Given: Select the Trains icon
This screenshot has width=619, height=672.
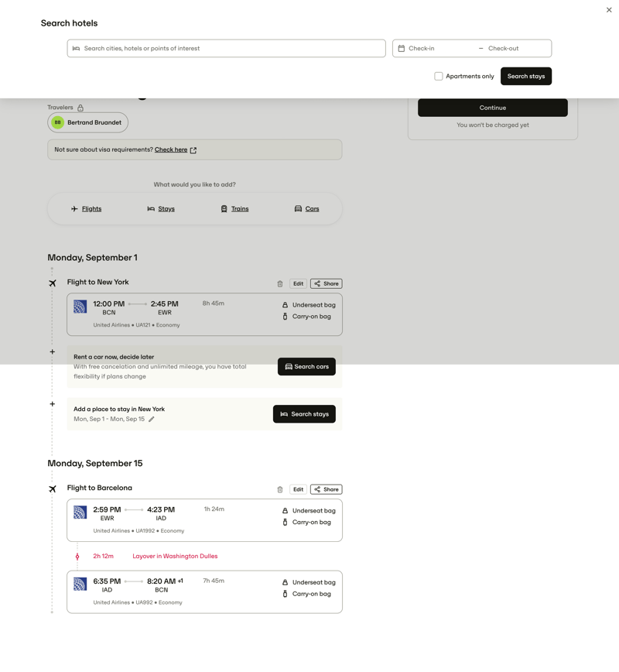Looking at the screenshot, I should (224, 208).
